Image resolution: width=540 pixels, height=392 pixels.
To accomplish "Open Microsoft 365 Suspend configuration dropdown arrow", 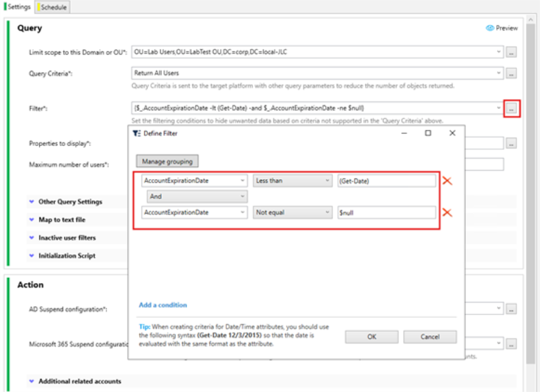I will (499, 343).
